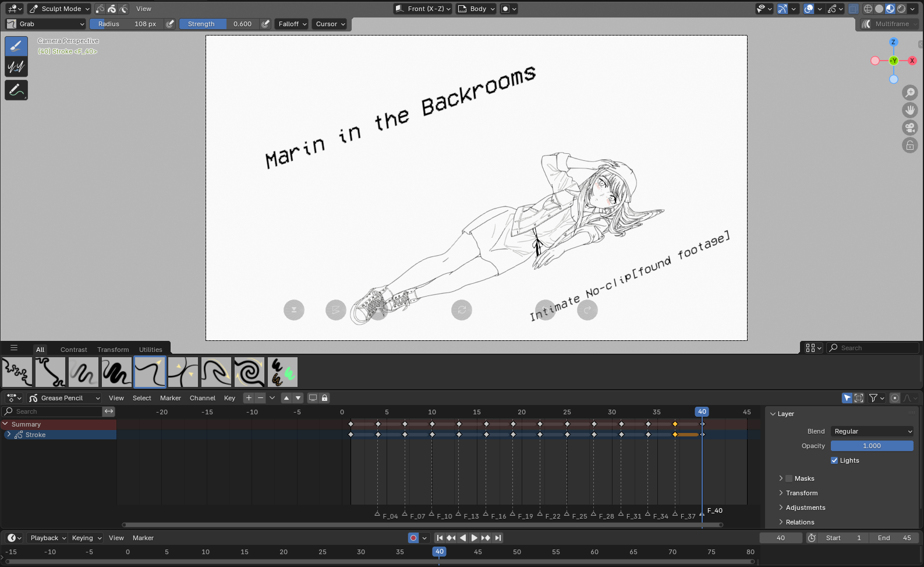Click the second selection mask mode icon
Screen dimensions: 924x567
(x=112, y=9)
